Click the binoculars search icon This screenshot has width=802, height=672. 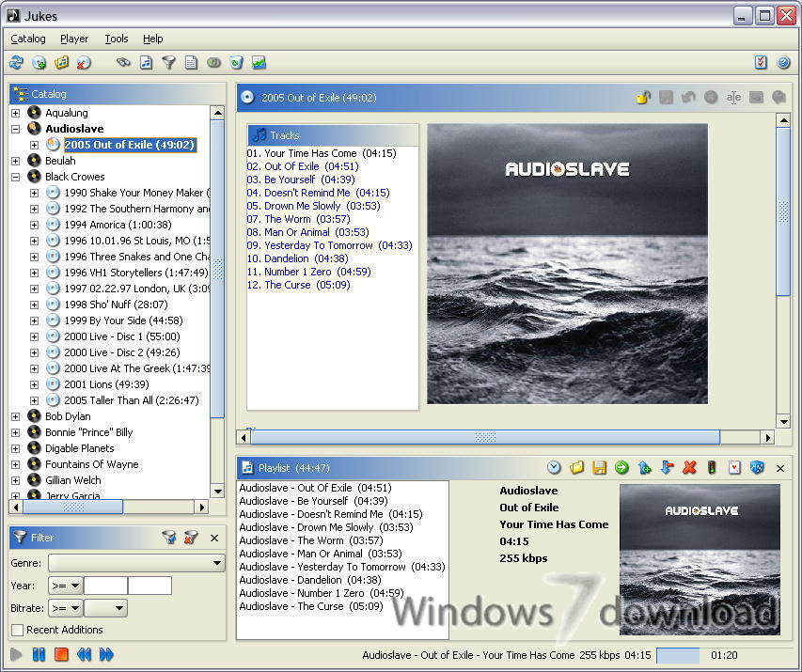pyautogui.click(x=123, y=63)
